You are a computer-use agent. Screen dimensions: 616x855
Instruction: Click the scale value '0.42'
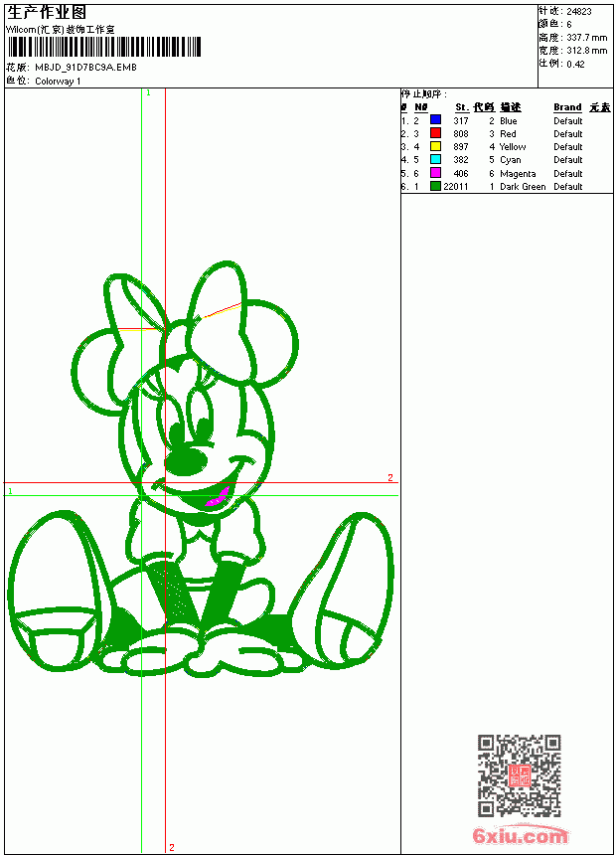[575, 65]
